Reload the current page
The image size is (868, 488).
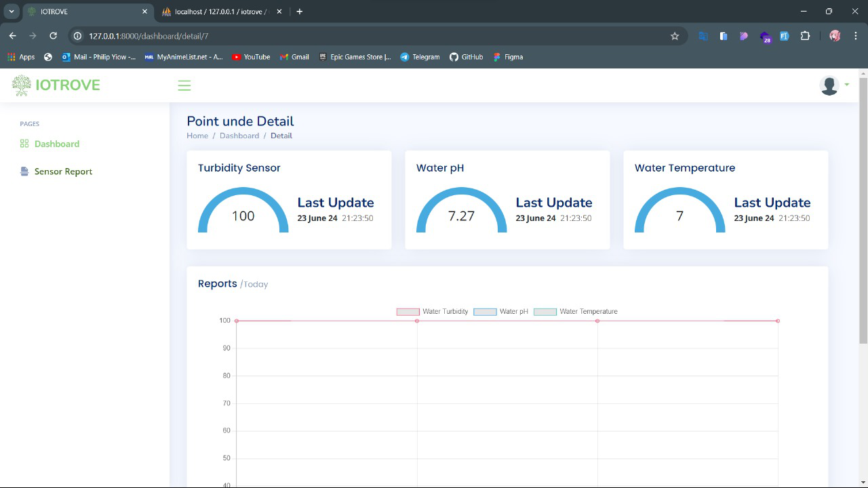click(53, 36)
